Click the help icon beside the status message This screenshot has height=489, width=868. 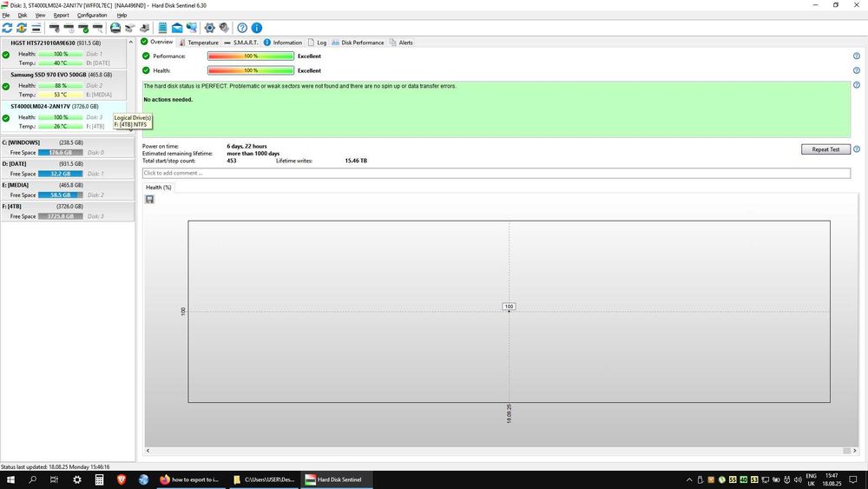click(857, 85)
